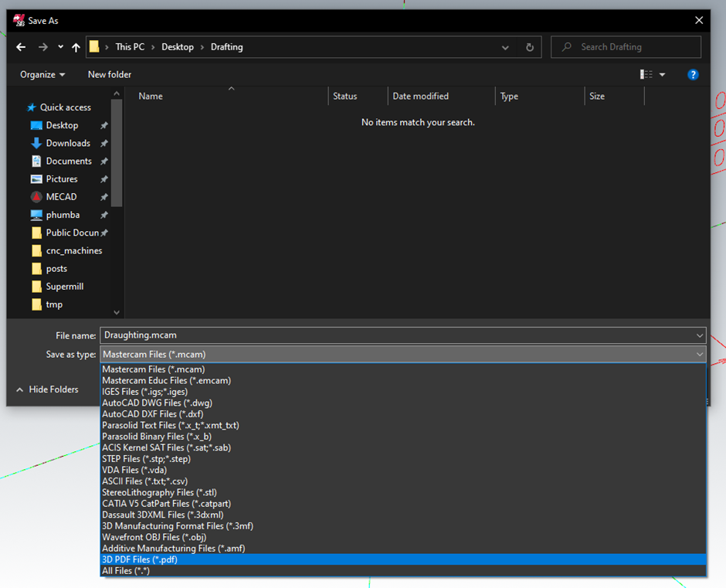Expand the recent locations dropdown arrow
Image resolution: width=726 pixels, height=588 pixels.
[x=61, y=47]
